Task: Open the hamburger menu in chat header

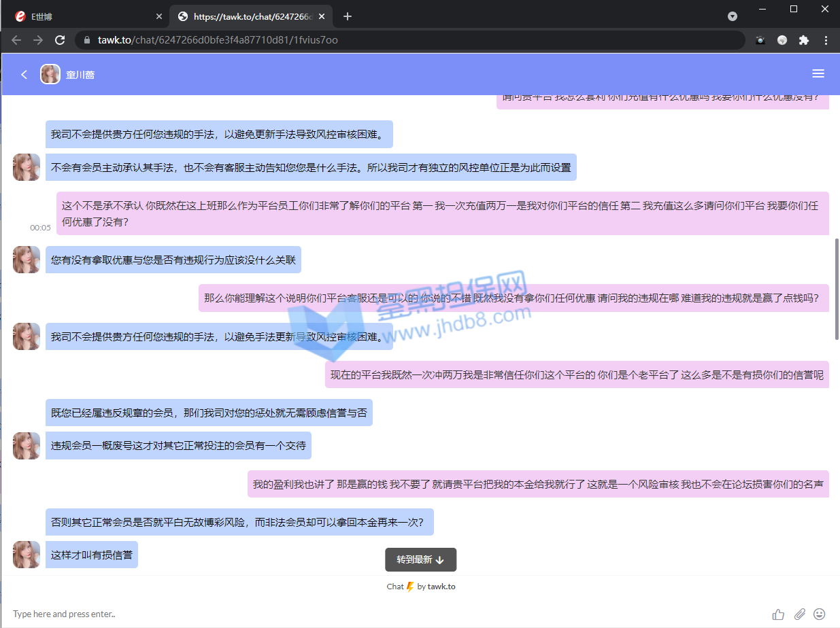Action: [818, 74]
